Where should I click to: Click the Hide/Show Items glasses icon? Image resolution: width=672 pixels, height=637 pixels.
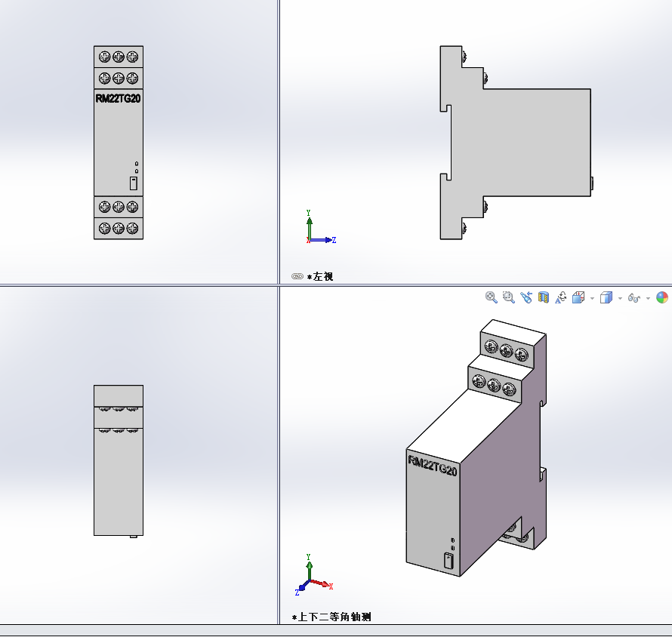(x=634, y=297)
